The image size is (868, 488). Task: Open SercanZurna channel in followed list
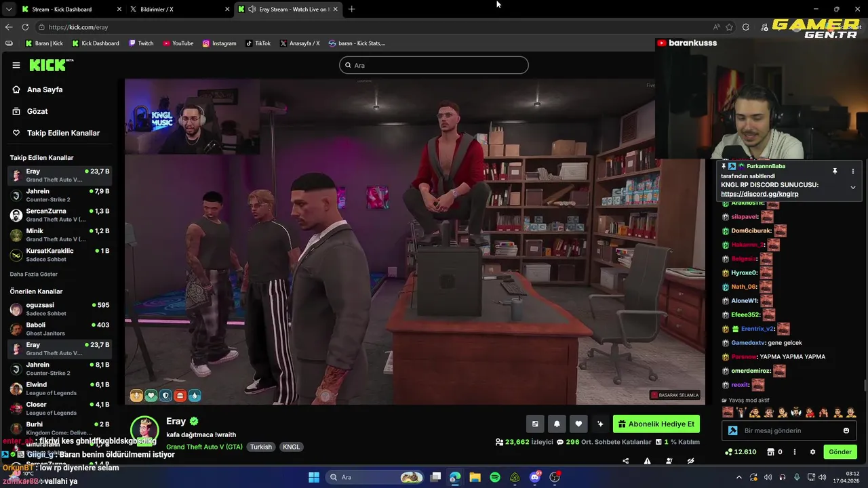[60, 215]
